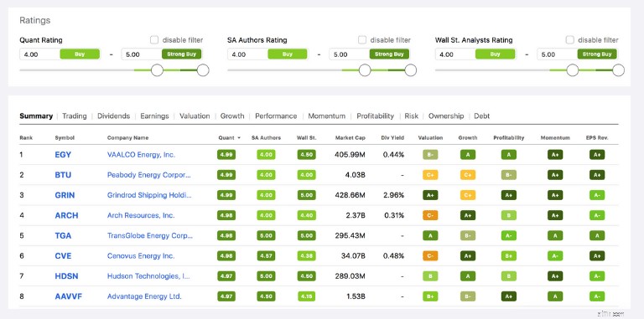Image resolution: width=644 pixels, height=319 pixels.
Task: Click BTU Valuation C+ grade badge
Action: coord(430,175)
